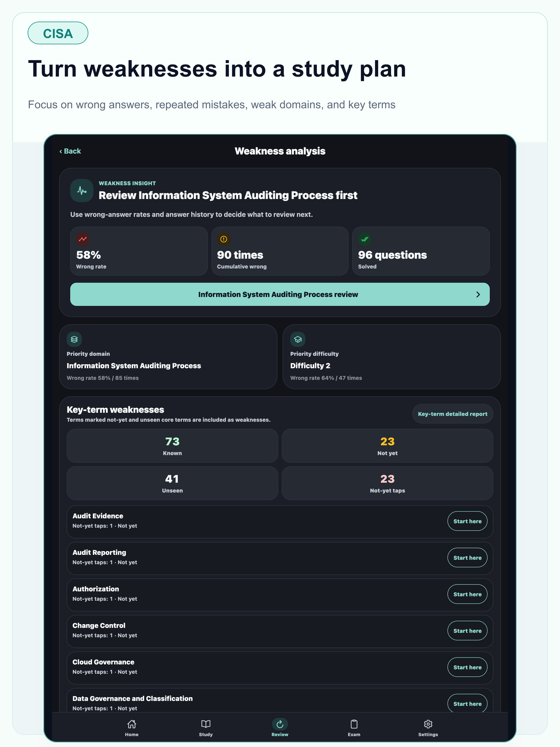This screenshot has width=560, height=747.
Task: Click the priority difficulty graduation cap icon
Action: (x=298, y=339)
